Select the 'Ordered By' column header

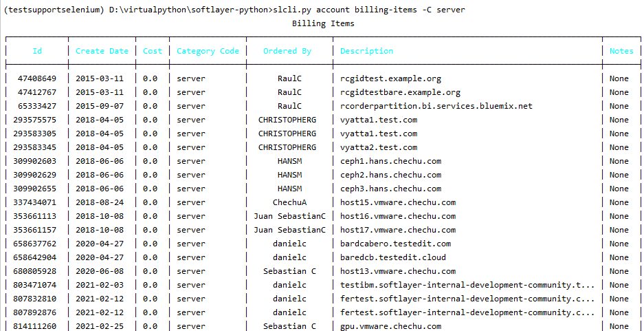[287, 51]
